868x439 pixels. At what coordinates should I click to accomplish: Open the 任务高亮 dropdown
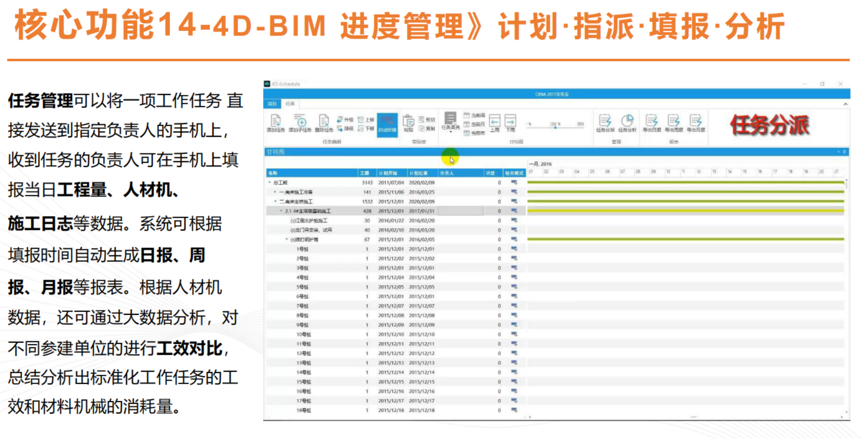(x=451, y=121)
